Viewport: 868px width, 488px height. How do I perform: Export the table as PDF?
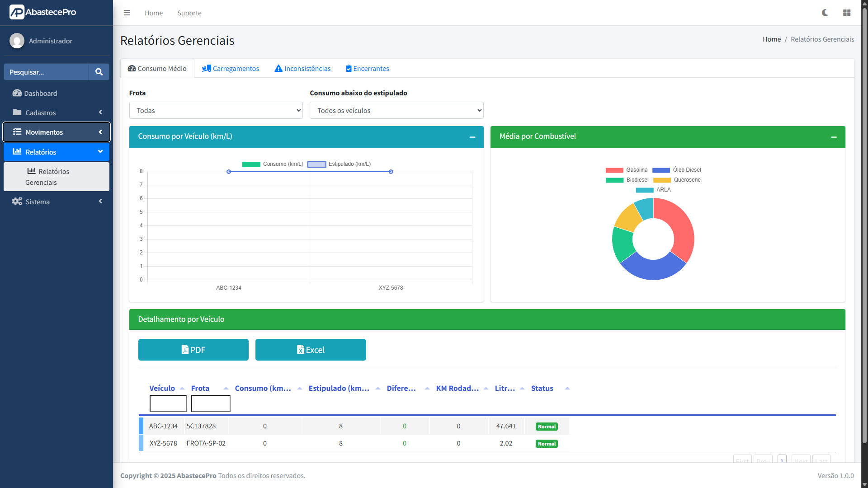pos(193,350)
